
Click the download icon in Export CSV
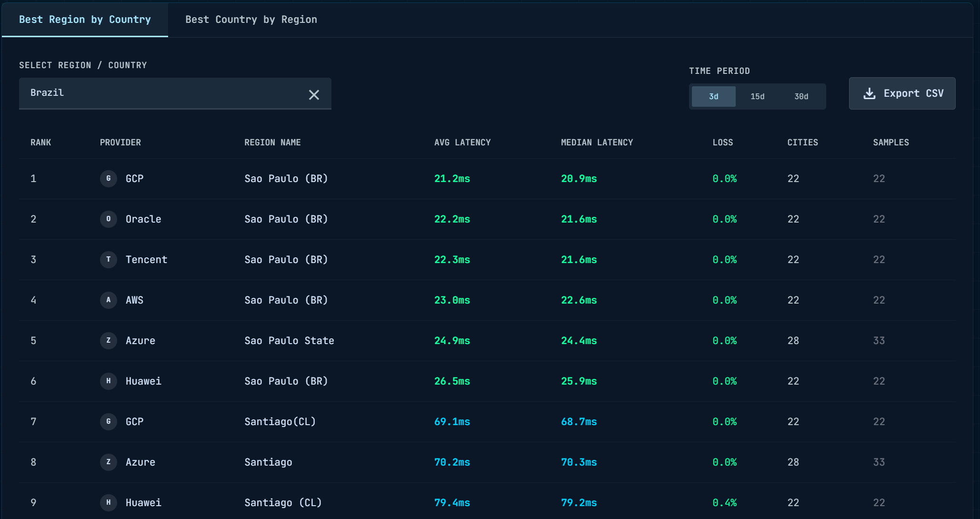pyautogui.click(x=870, y=93)
